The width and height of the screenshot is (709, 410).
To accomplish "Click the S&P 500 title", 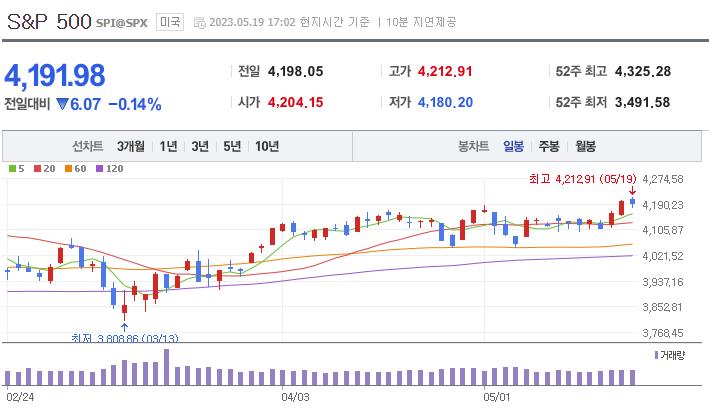I will coord(49,21).
